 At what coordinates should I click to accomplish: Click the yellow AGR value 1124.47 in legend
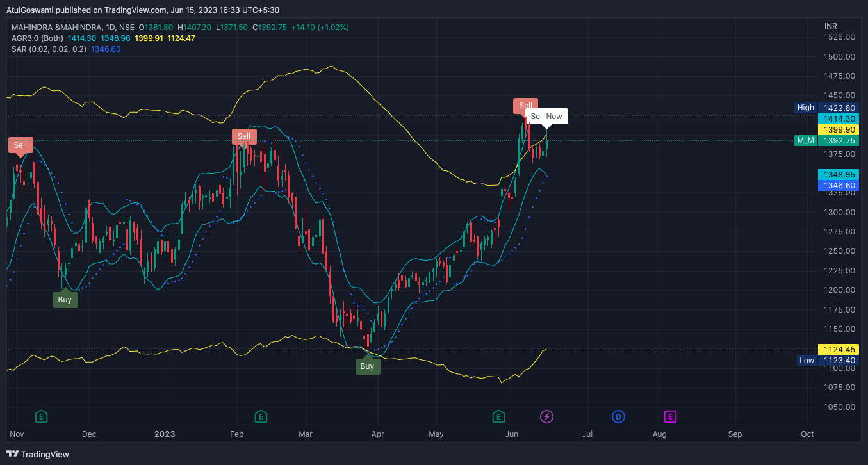(x=181, y=38)
